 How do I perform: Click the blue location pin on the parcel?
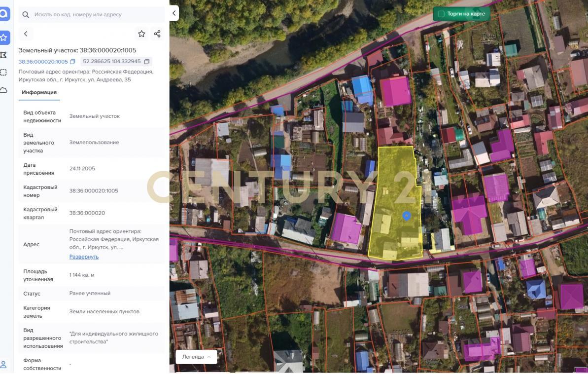(407, 216)
